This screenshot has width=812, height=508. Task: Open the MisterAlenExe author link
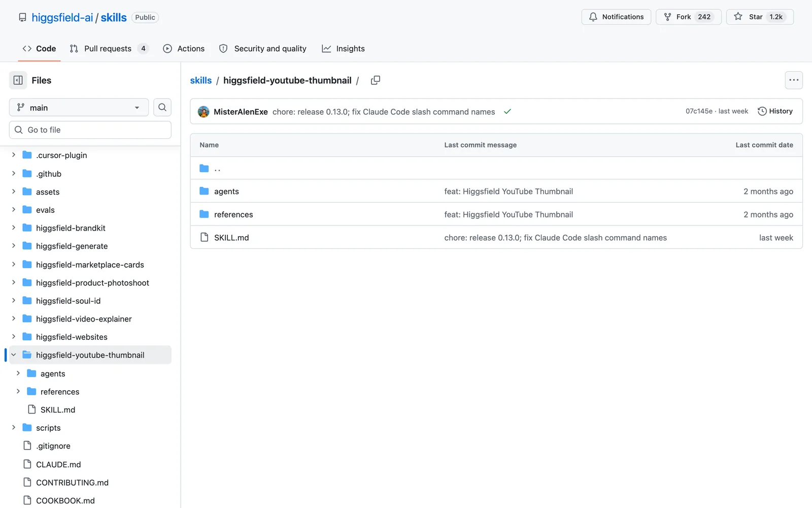pyautogui.click(x=241, y=112)
